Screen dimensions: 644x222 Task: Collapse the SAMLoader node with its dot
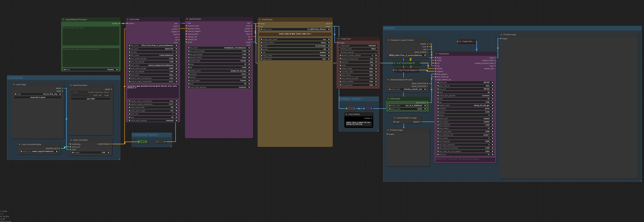388,99
